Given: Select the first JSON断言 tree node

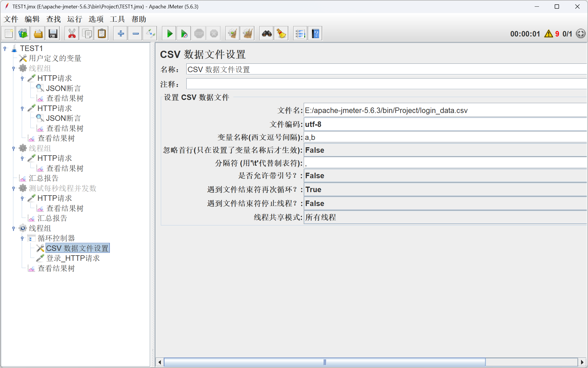Looking at the screenshot, I should coord(63,88).
